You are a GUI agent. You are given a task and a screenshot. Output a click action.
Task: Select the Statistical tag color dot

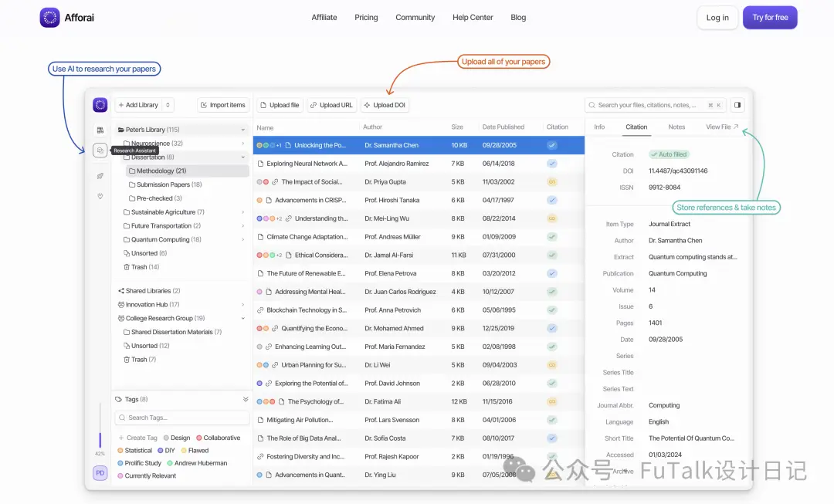pyautogui.click(x=120, y=451)
